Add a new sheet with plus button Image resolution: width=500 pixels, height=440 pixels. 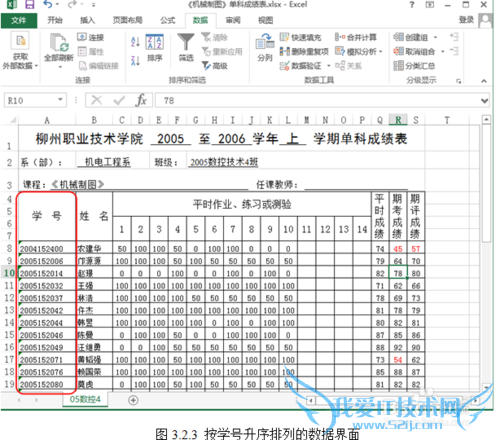coord(133,400)
